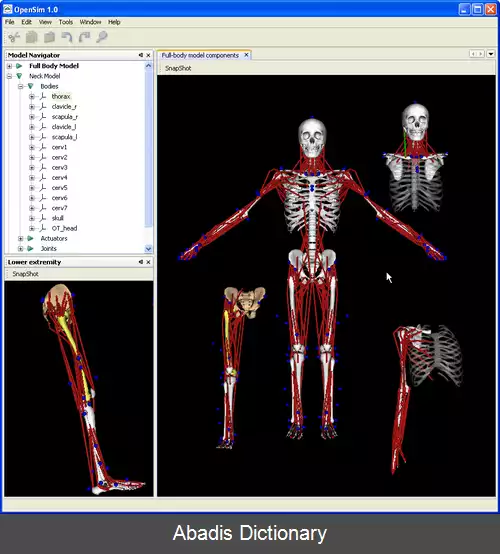
Task: Open the Window menu
Action: click(90, 22)
